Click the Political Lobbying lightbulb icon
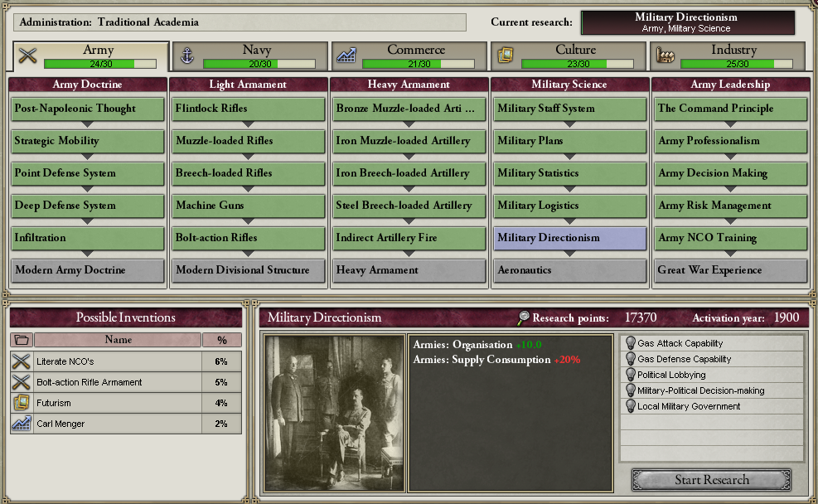Screen dimensions: 818x504 pos(630,375)
